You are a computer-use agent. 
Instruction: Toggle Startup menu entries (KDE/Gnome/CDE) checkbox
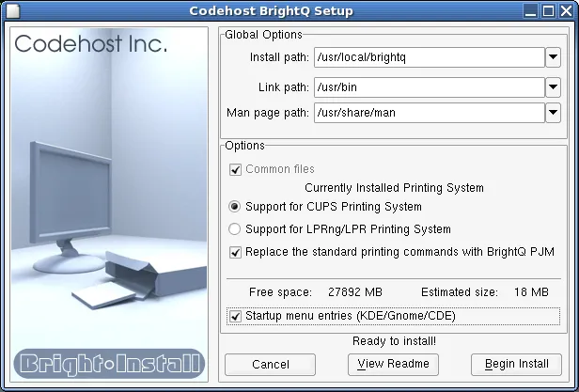click(235, 316)
